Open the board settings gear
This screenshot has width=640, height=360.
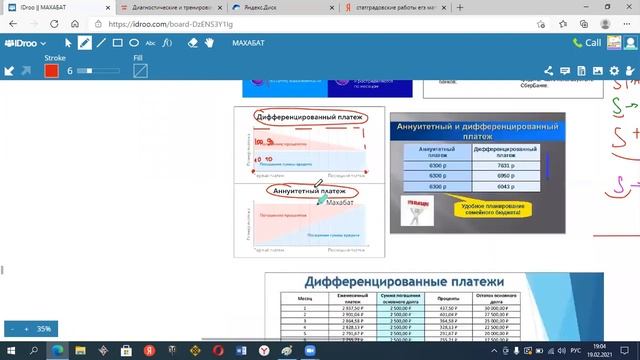pos(614,71)
